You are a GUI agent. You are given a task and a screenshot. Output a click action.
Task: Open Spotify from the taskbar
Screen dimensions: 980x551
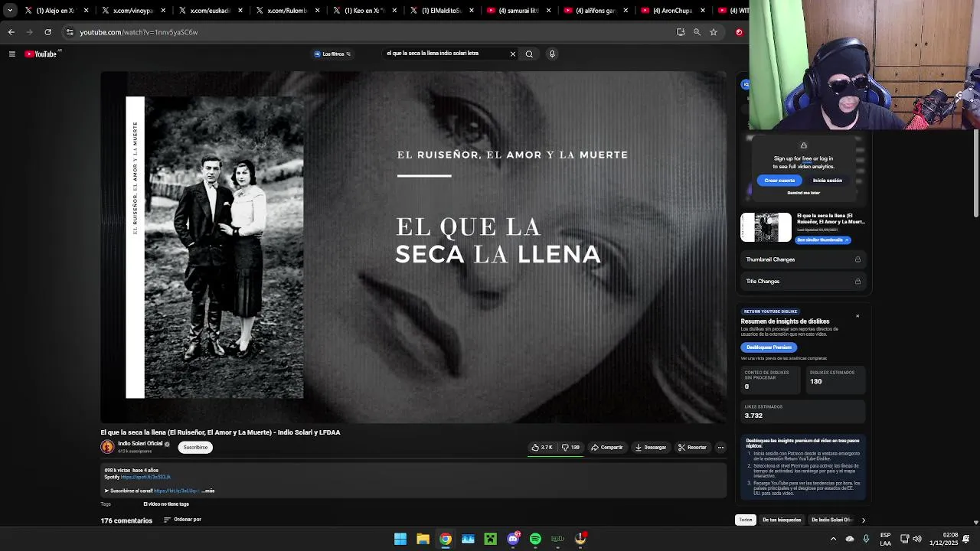[535, 539]
